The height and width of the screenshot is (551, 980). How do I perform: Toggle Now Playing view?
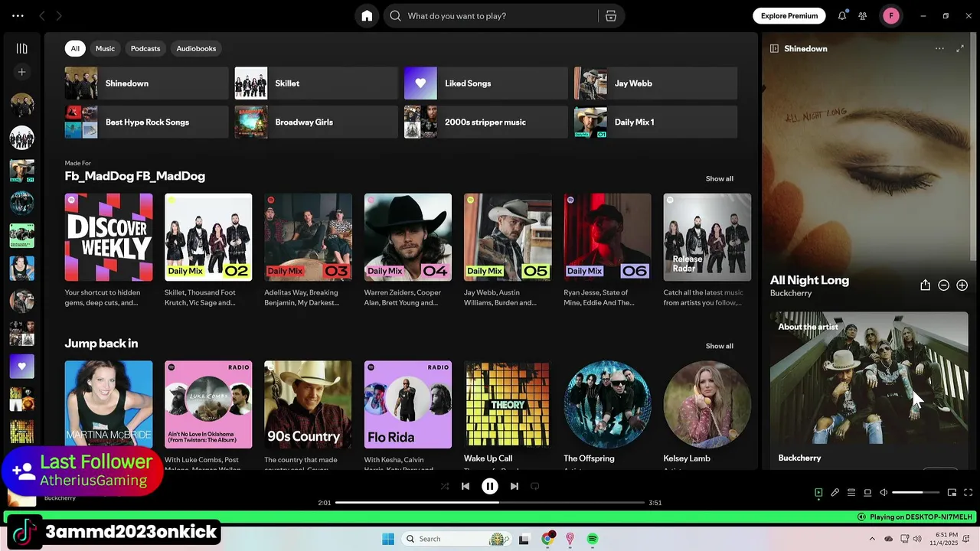[x=818, y=493]
